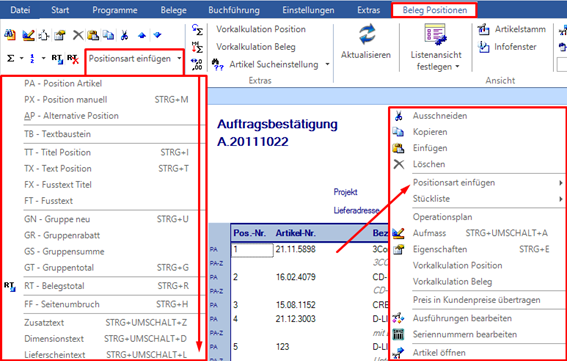567x361 pixels.
Task: Expand Positionsart einfügen submenu in context menu
Action: [x=560, y=183]
